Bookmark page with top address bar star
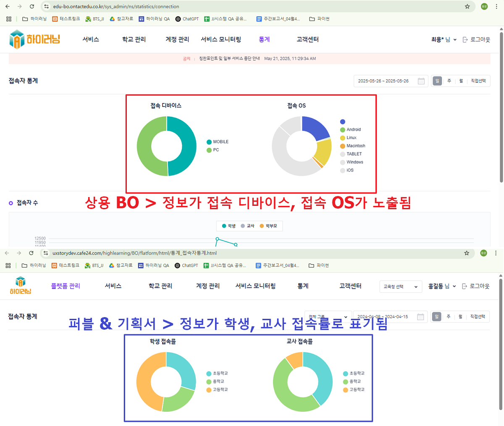The image size is (504, 426). pyautogui.click(x=467, y=6)
